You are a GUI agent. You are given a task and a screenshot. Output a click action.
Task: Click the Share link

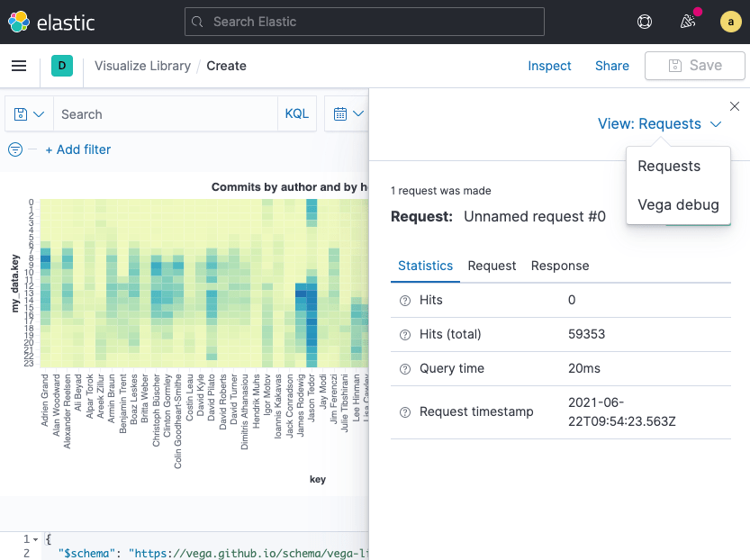tap(612, 66)
